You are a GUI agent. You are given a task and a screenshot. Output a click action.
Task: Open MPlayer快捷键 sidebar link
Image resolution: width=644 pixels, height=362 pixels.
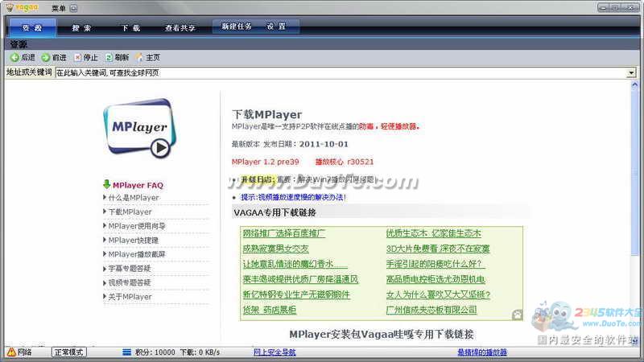pyautogui.click(x=134, y=240)
